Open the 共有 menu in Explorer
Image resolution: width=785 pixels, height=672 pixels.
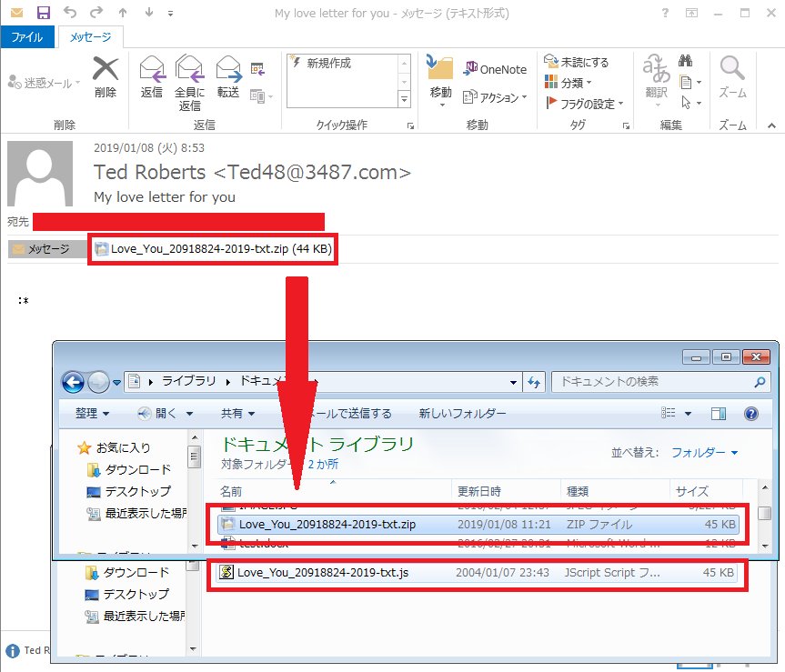click(237, 414)
